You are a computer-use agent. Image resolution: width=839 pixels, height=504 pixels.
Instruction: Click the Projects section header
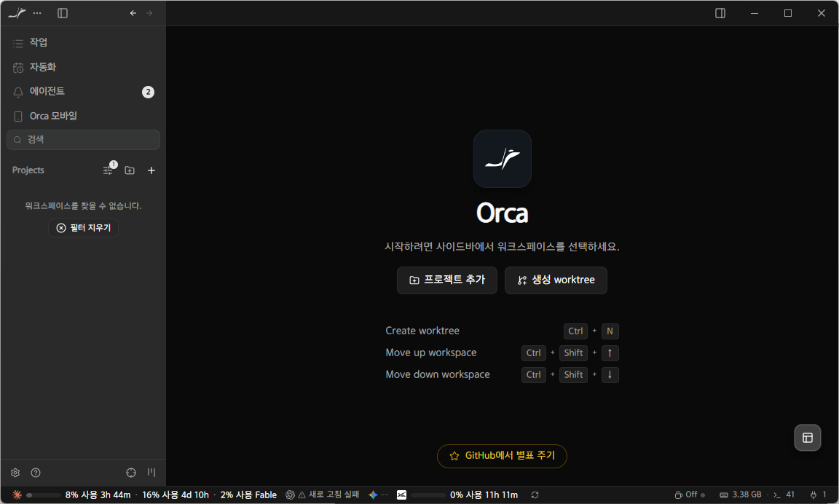pos(28,170)
